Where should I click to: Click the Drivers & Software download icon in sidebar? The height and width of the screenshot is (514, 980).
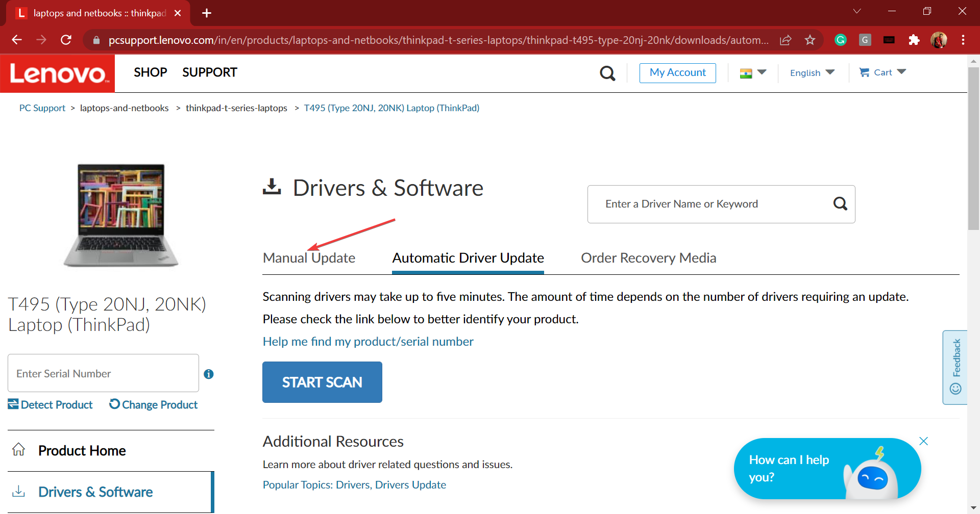tap(19, 491)
